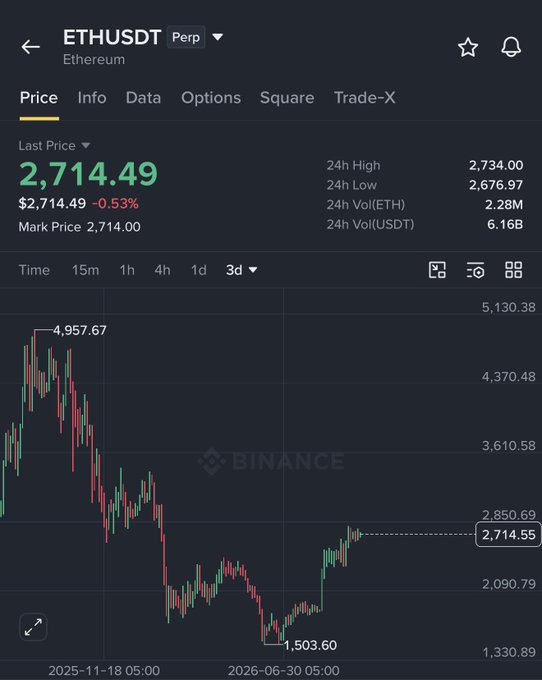Screen dimensions: 542x680
Task: Tap the 1,330.89 price axis label
Action: pyautogui.click(x=509, y=652)
